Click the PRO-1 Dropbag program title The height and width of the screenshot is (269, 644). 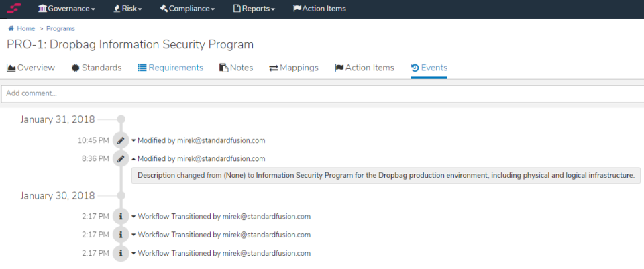click(x=130, y=44)
